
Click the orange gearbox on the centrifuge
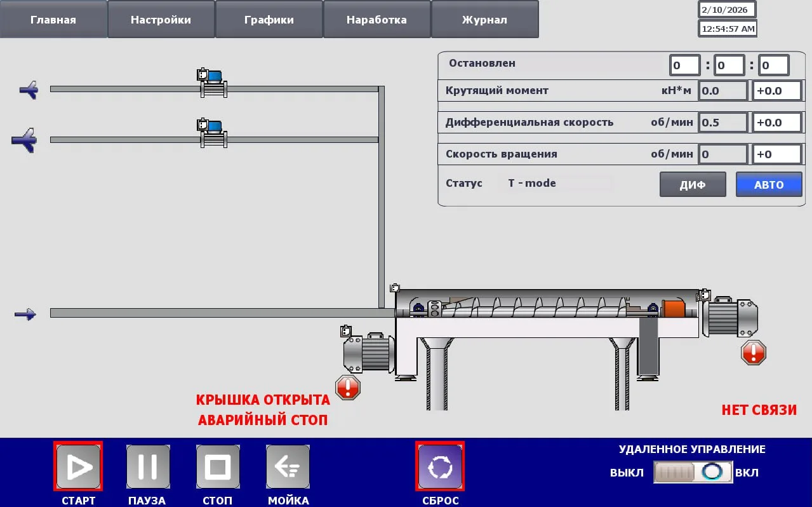pyautogui.click(x=673, y=309)
